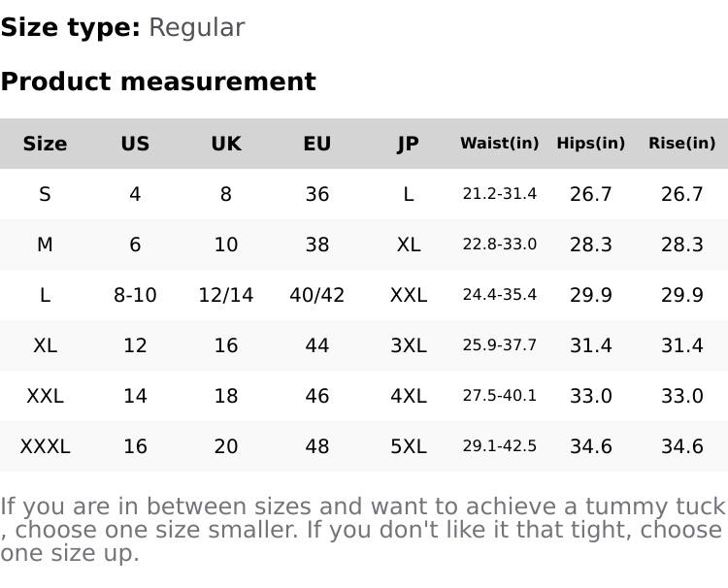Select the XXXL size row label

click(45, 446)
